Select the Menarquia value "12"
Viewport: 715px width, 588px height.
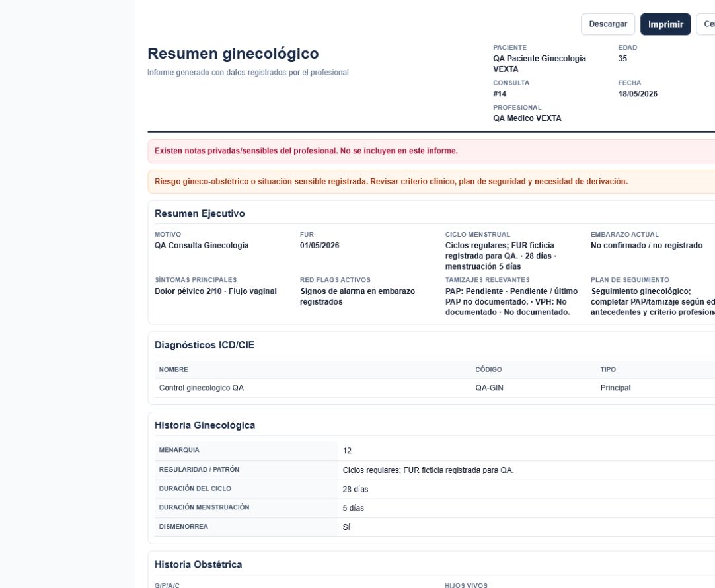(347, 451)
